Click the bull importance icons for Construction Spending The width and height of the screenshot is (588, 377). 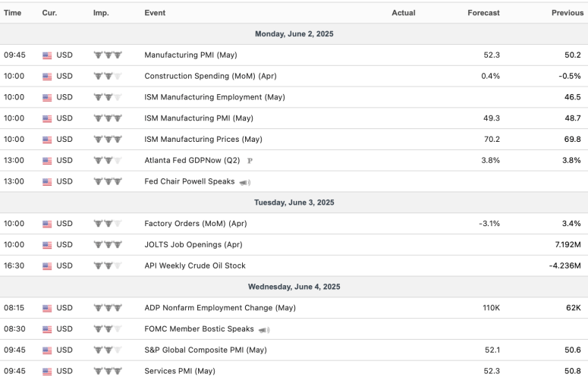point(108,76)
